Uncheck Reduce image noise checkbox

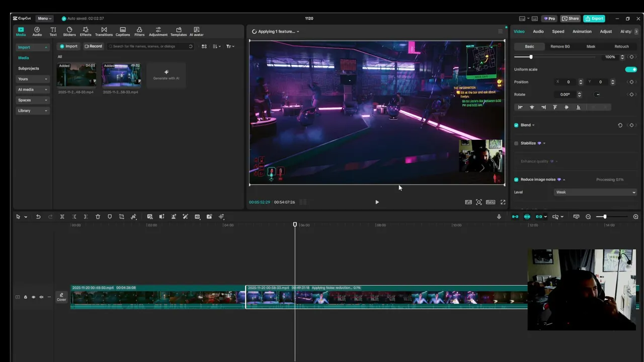tap(516, 179)
